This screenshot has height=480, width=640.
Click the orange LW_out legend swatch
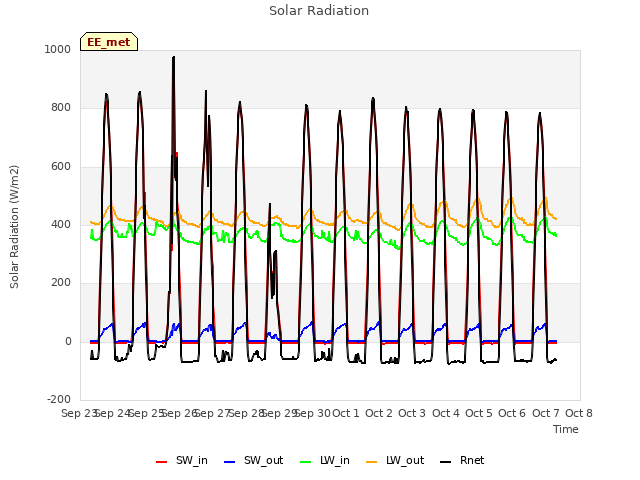point(372,462)
